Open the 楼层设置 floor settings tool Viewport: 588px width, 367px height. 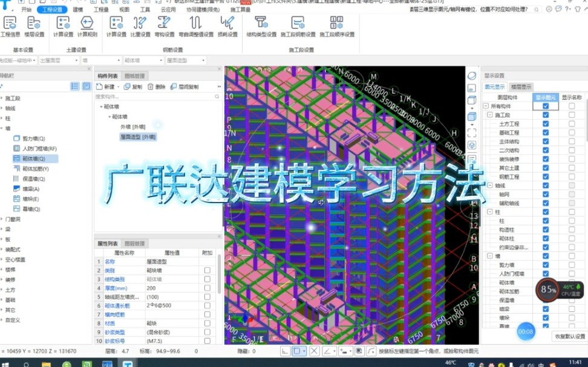[35, 24]
